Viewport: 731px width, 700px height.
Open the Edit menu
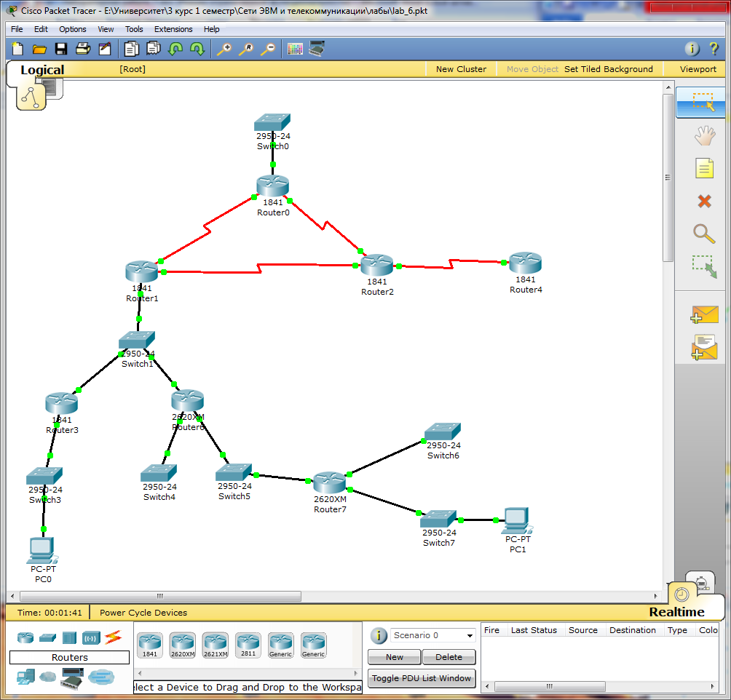41,29
